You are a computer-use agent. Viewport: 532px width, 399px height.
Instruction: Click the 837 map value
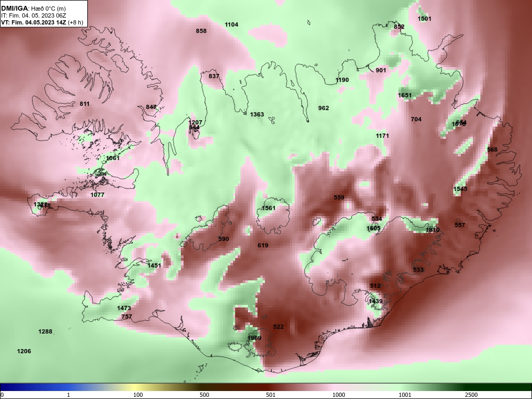click(x=214, y=76)
